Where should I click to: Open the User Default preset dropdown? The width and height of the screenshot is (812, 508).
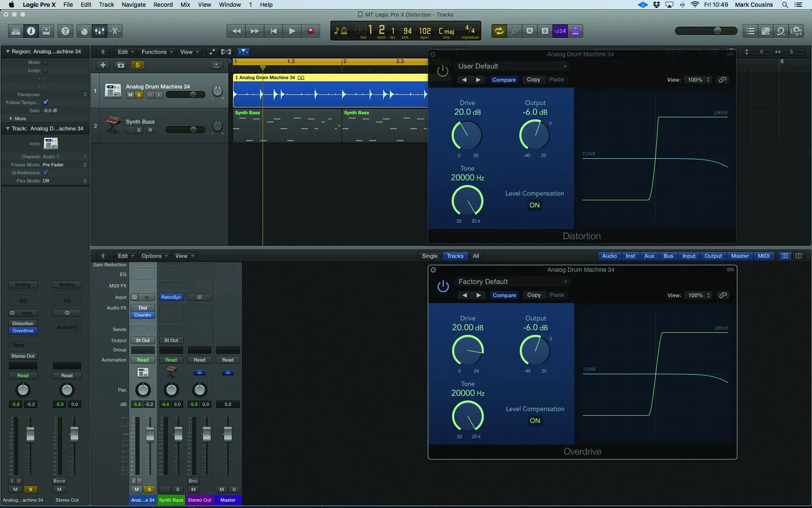click(x=512, y=66)
